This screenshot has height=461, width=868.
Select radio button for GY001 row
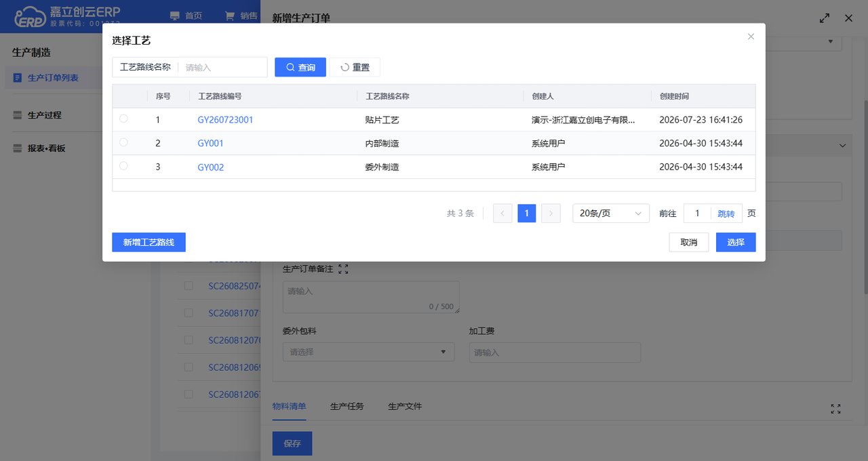(x=123, y=142)
